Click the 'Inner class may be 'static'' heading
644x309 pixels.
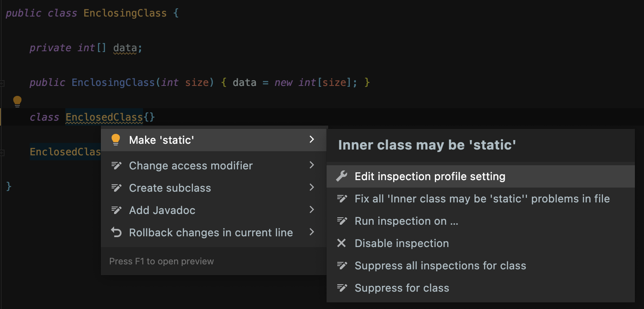(x=427, y=145)
